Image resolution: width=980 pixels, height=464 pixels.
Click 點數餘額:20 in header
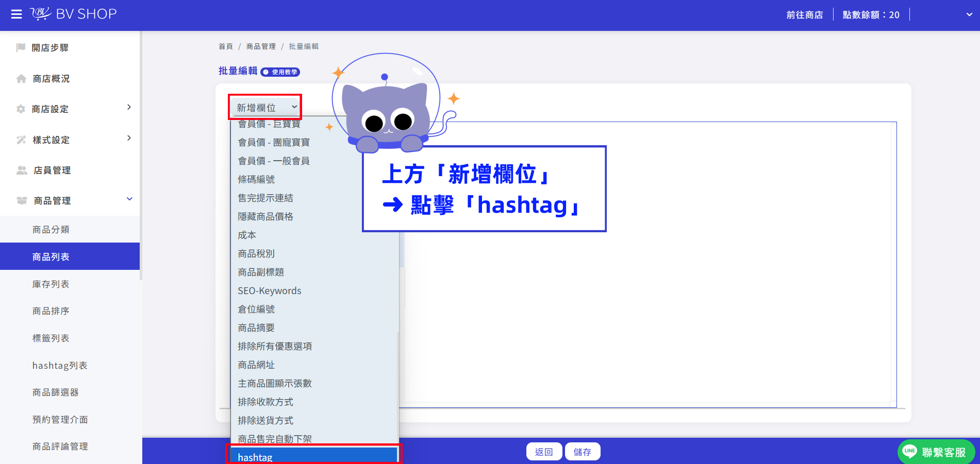coord(871,15)
